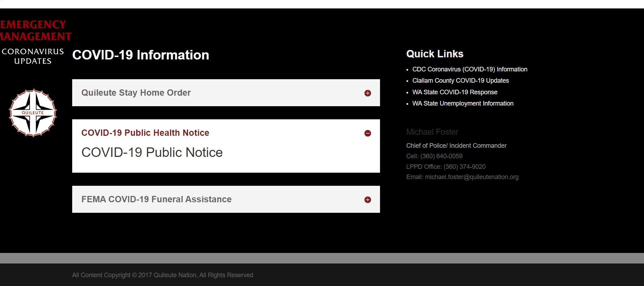Collapse the COVID-19 Public Health Notice title
Image resolution: width=644 pixels, height=286 pixels.
click(x=145, y=133)
